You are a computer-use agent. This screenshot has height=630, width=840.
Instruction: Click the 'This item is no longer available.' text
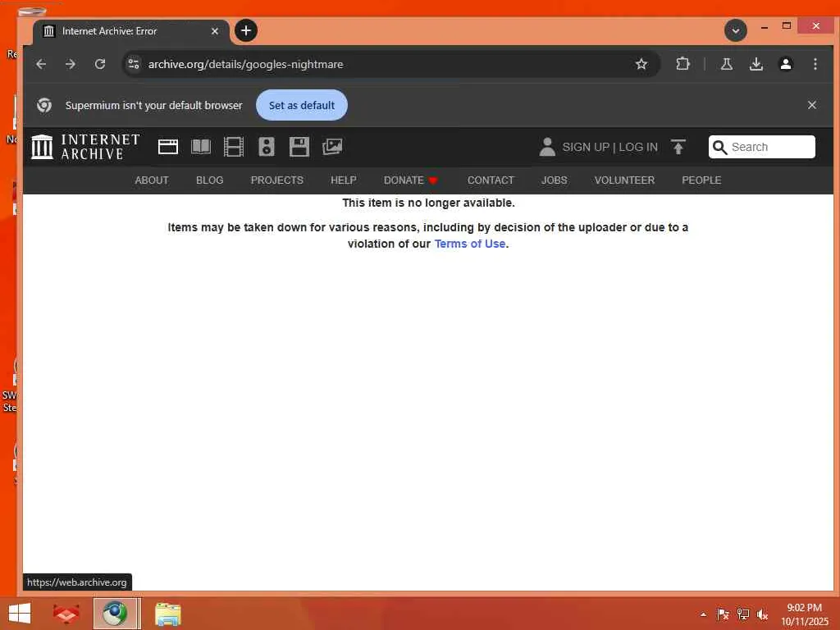428,203
